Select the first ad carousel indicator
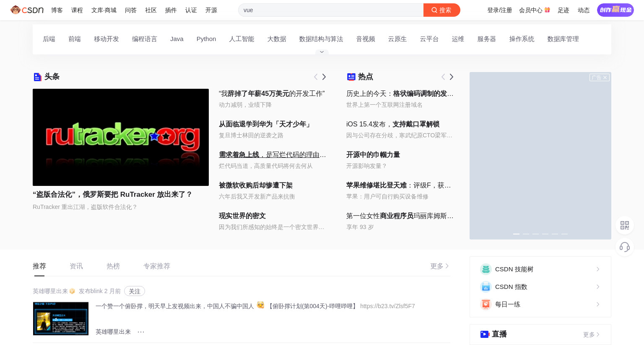The image size is (644, 345). [x=516, y=234]
